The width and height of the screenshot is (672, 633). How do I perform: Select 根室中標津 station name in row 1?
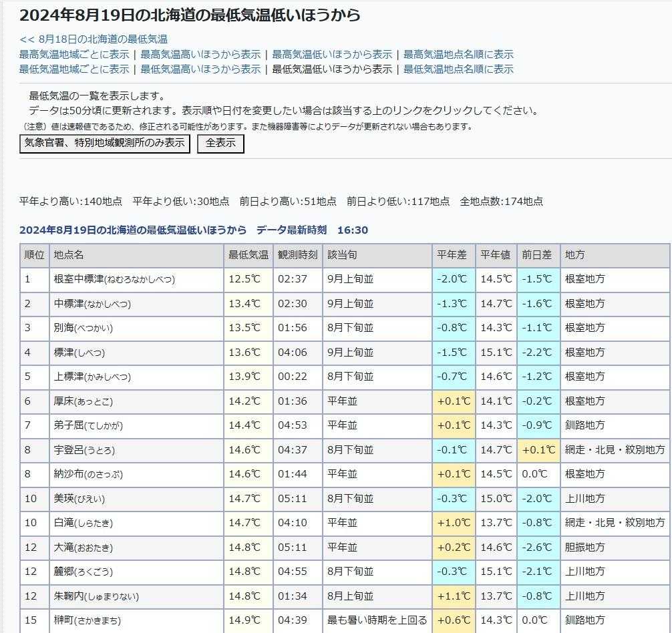coord(114,279)
